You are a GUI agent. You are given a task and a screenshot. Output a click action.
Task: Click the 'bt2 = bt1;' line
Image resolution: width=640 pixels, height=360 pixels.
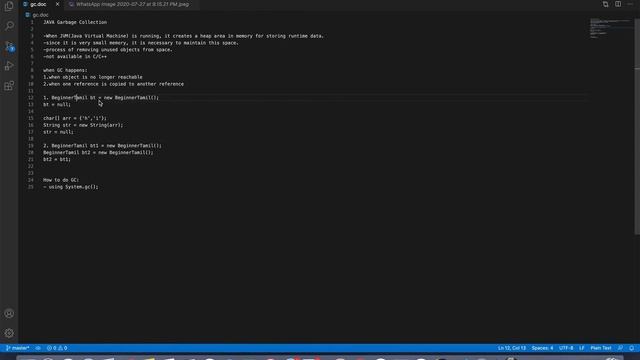pos(57,160)
